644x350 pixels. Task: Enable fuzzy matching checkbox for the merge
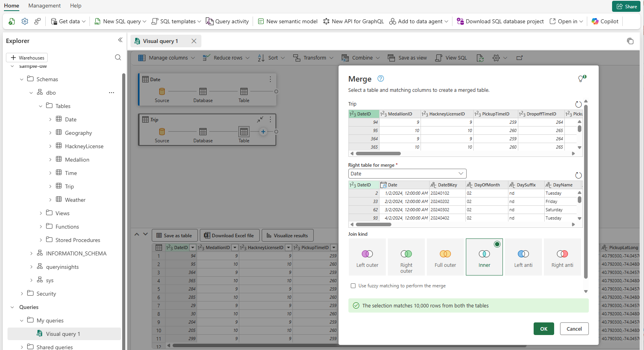coord(353,286)
